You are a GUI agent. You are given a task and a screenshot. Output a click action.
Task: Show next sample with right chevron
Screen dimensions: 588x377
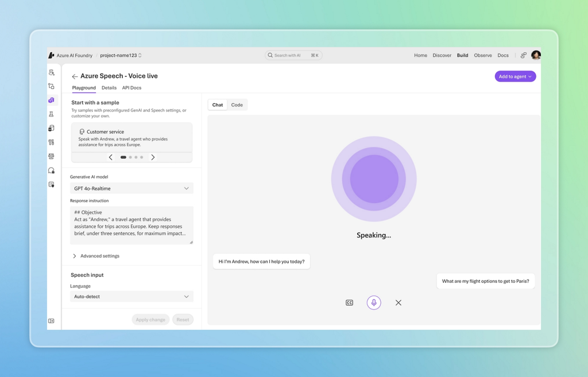tap(153, 157)
